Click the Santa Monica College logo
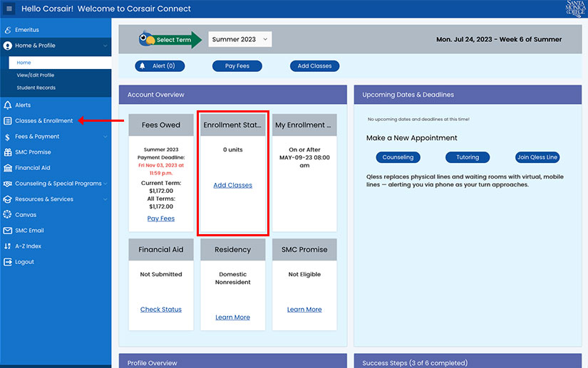Image resolution: width=588 pixels, height=368 pixels. point(575,9)
